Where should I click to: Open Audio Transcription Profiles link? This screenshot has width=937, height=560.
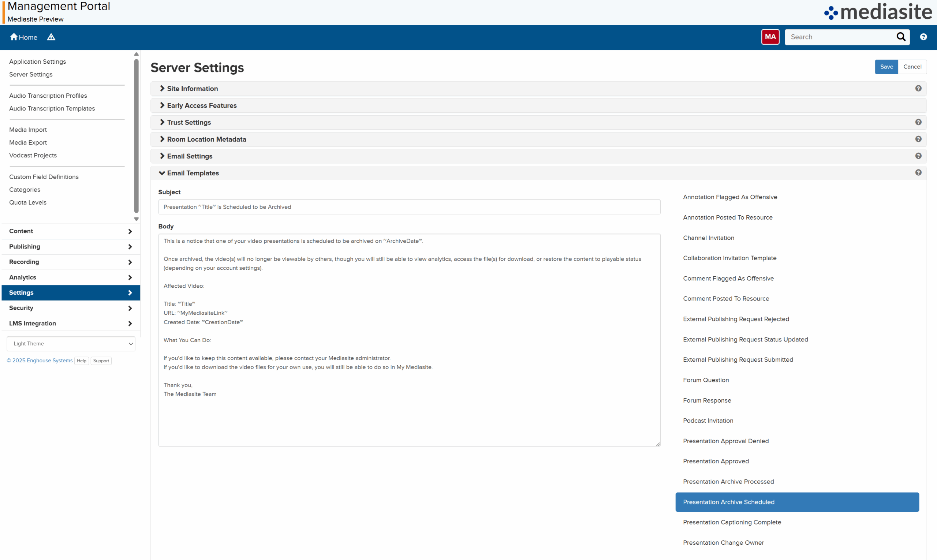pos(48,96)
